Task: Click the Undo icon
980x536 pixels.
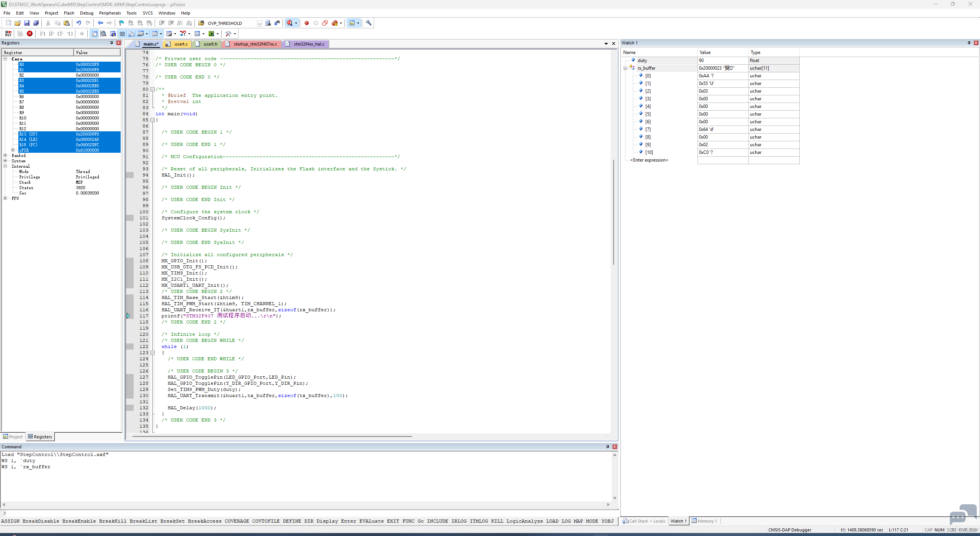Action: tap(79, 23)
